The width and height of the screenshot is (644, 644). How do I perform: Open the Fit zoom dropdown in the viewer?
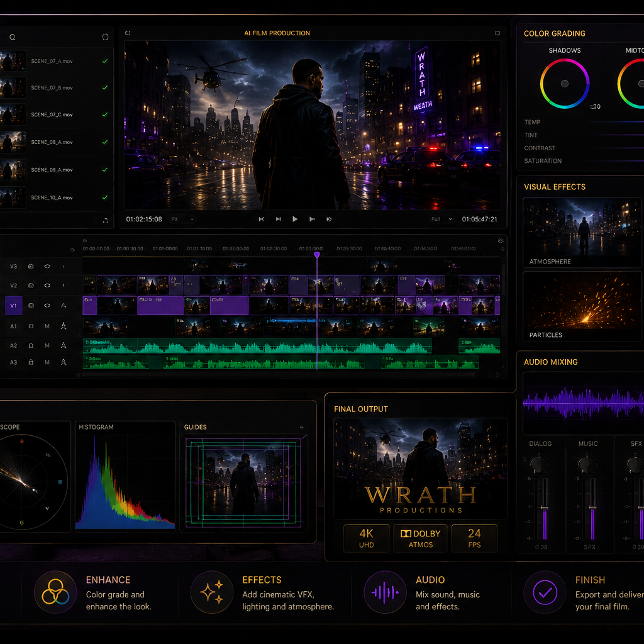[182, 219]
